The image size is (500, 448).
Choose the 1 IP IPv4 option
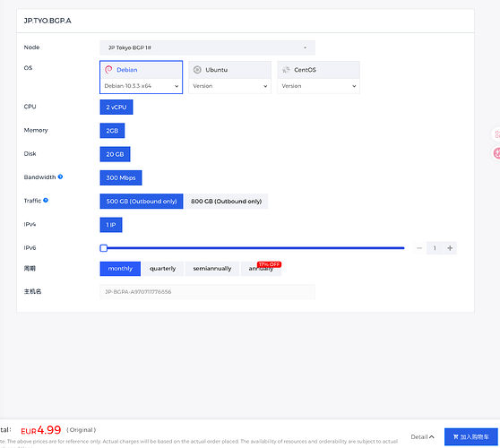(x=111, y=225)
